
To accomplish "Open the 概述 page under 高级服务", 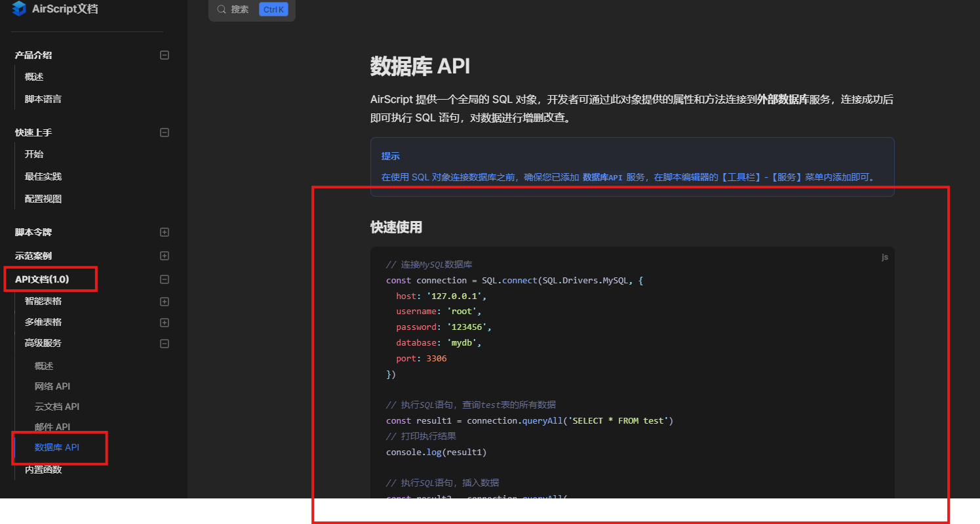I will click(44, 366).
